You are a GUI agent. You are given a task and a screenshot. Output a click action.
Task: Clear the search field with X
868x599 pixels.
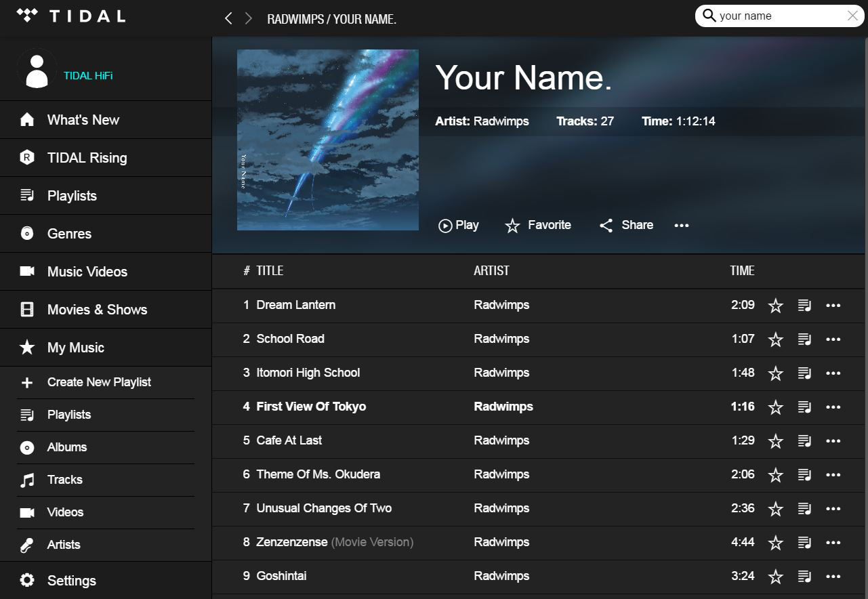(x=852, y=16)
